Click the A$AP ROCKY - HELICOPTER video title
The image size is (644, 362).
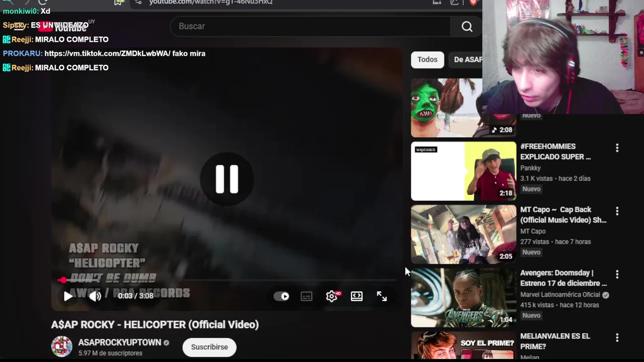click(155, 324)
